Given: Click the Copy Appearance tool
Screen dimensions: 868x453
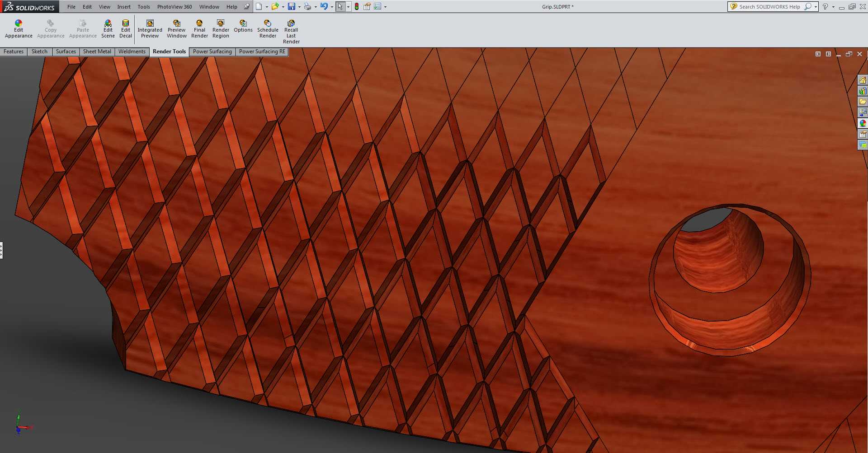Looking at the screenshot, I should click(51, 29).
